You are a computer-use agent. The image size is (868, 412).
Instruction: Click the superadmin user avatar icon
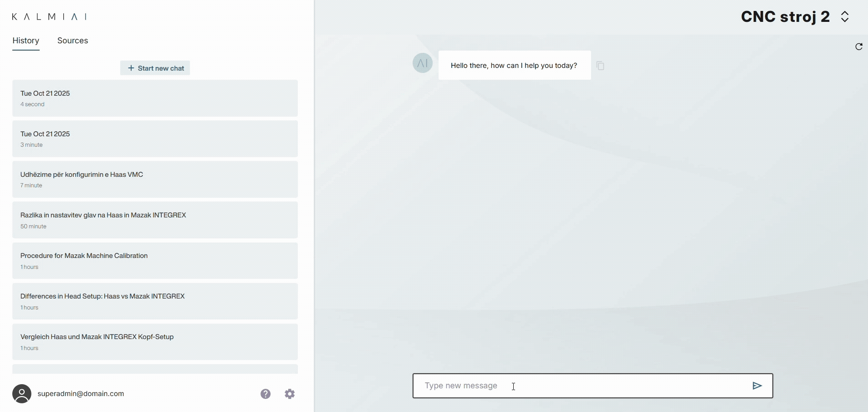click(22, 394)
